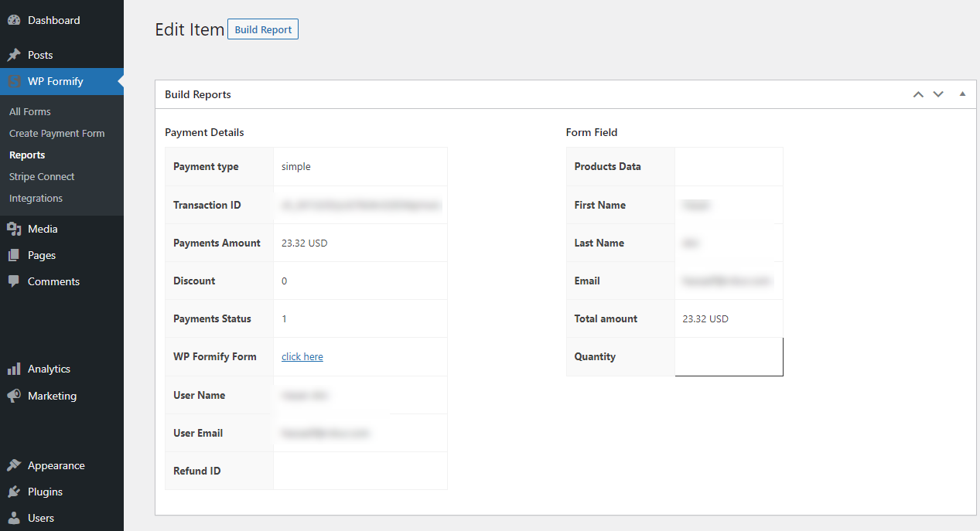Click the Payments Status label
Screen dimensions: 980x531
(x=213, y=318)
